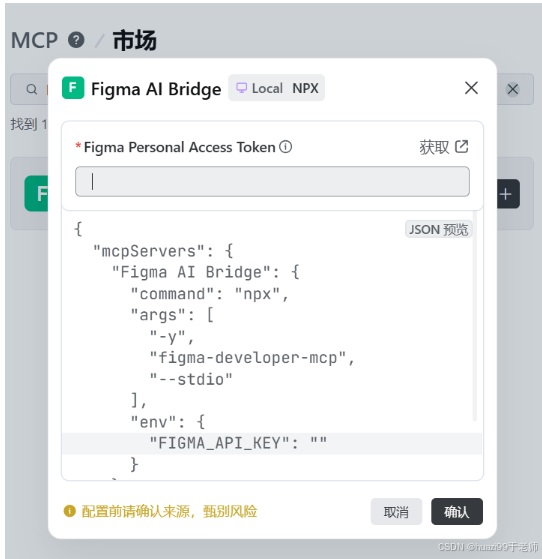Click the JSON preview vertical scrollbar
The width and height of the screenshot is (542, 559).
click(475, 316)
